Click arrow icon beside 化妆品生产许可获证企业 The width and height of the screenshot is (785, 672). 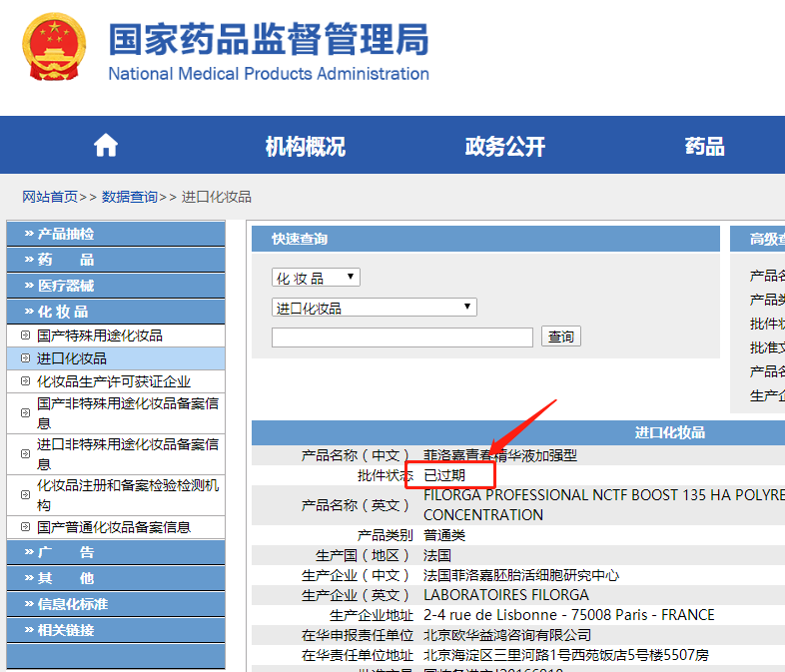[25, 381]
